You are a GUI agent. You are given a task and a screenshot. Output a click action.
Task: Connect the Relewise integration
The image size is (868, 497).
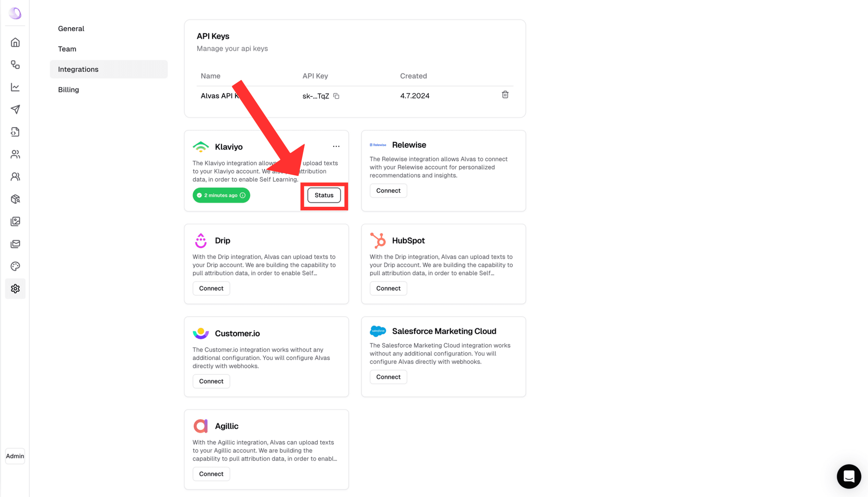388,191
